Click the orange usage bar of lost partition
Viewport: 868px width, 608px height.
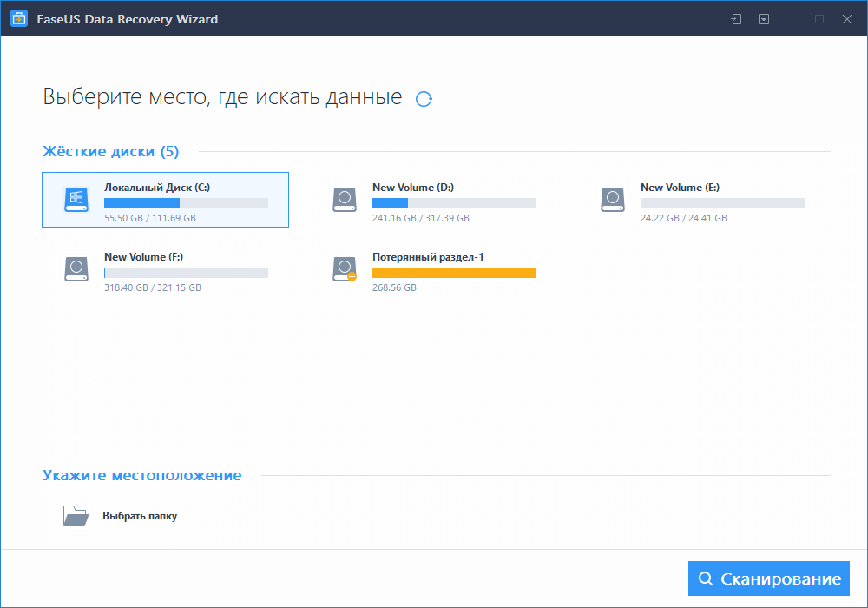(x=454, y=273)
